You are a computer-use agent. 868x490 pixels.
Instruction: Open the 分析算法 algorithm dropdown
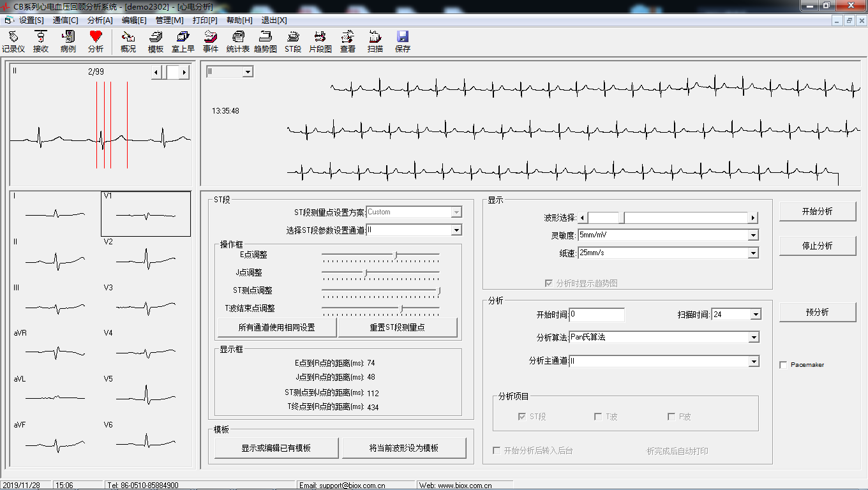coord(754,337)
